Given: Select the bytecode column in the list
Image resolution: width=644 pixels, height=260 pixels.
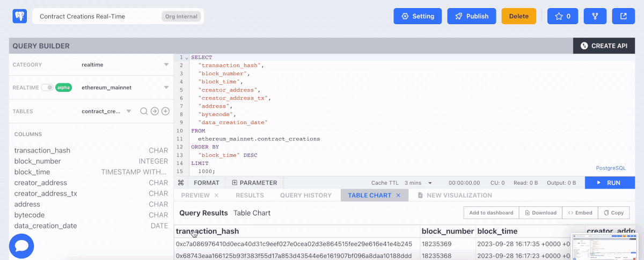Looking at the screenshot, I should (x=91, y=215).
